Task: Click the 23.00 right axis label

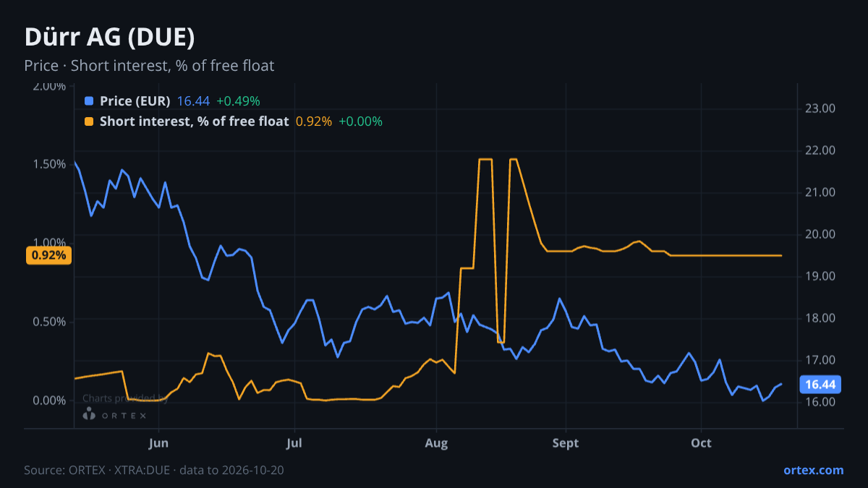Action: 820,108
